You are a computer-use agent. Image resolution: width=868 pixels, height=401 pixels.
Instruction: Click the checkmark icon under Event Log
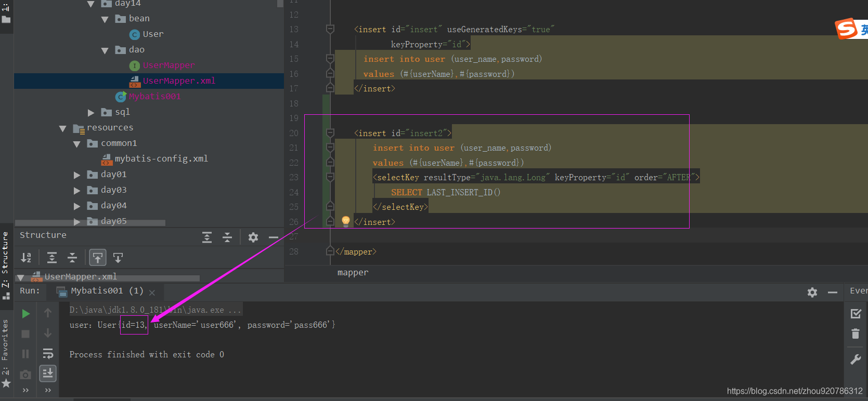coord(856,313)
